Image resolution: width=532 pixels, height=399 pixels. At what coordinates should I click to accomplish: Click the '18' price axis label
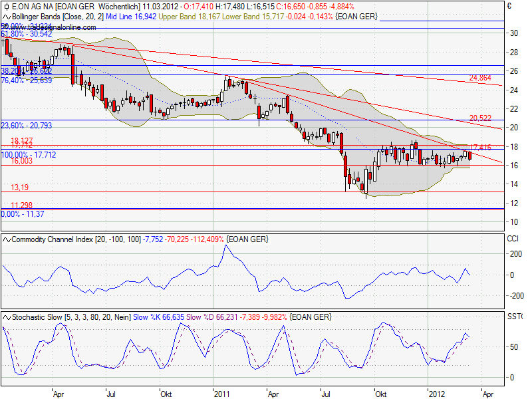[514, 147]
